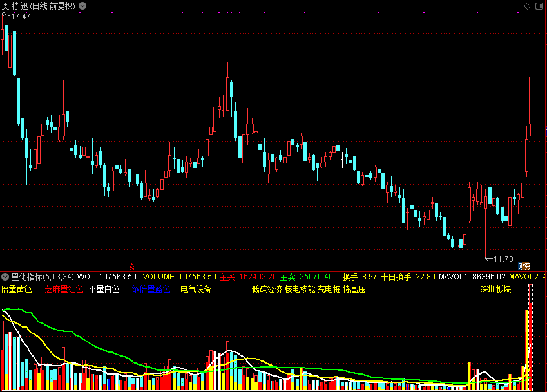Click the yellow 倍量黄色 color legend
This screenshot has height=392, width=547.
pos(16,290)
